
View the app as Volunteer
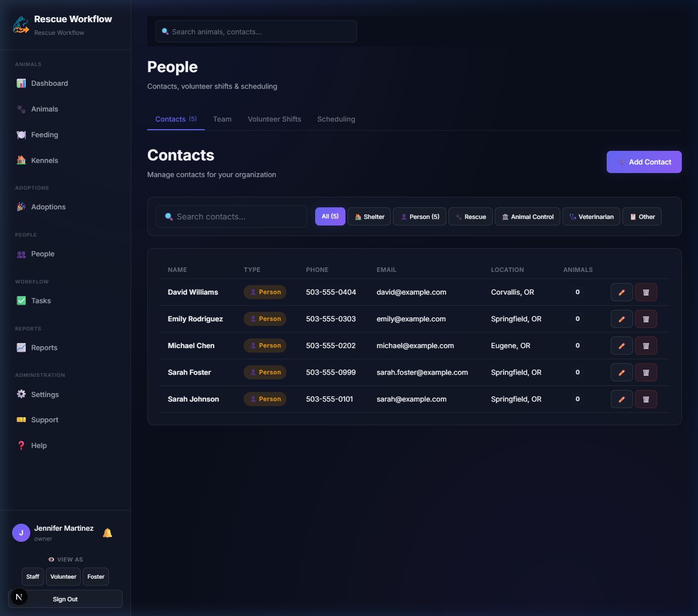coord(63,577)
